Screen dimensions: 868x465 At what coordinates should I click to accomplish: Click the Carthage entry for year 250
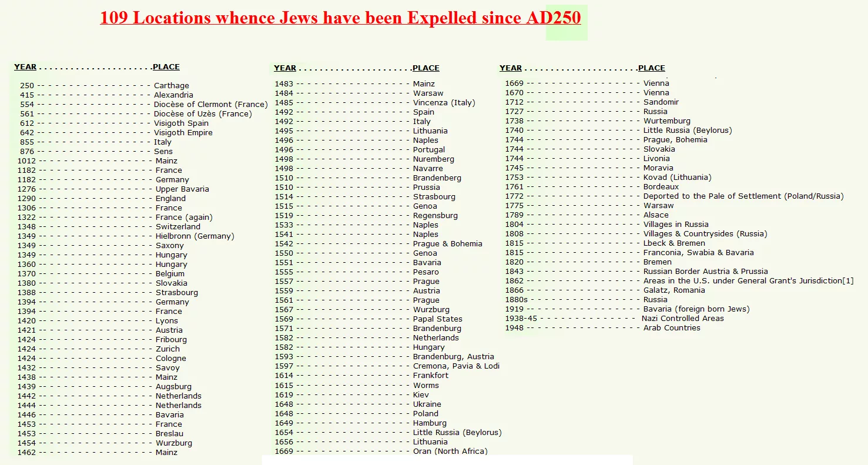click(172, 86)
